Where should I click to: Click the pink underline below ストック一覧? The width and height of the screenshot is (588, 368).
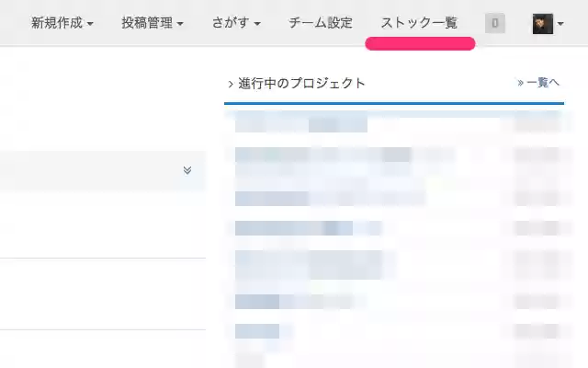tap(420, 43)
